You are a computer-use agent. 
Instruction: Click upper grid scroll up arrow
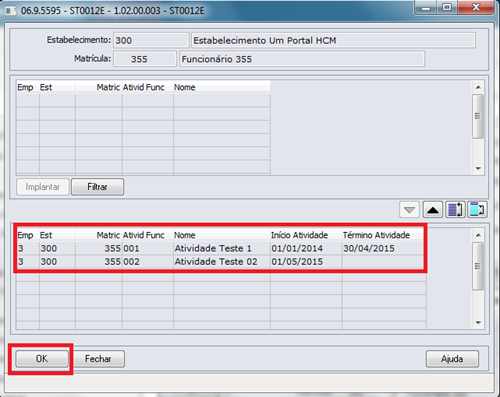(x=478, y=87)
